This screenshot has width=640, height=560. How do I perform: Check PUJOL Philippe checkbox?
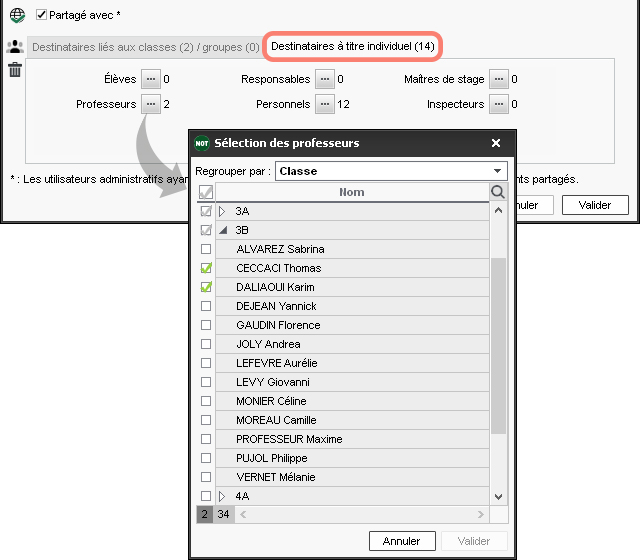point(206,458)
